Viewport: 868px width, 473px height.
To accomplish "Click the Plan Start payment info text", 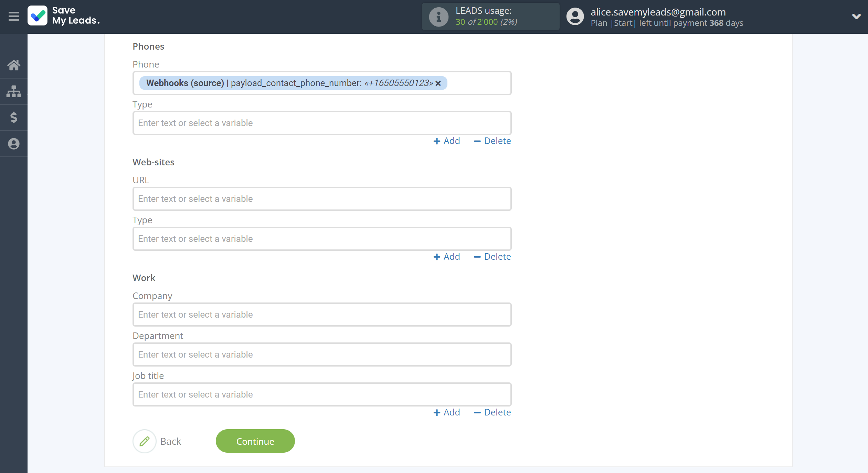I will click(667, 23).
